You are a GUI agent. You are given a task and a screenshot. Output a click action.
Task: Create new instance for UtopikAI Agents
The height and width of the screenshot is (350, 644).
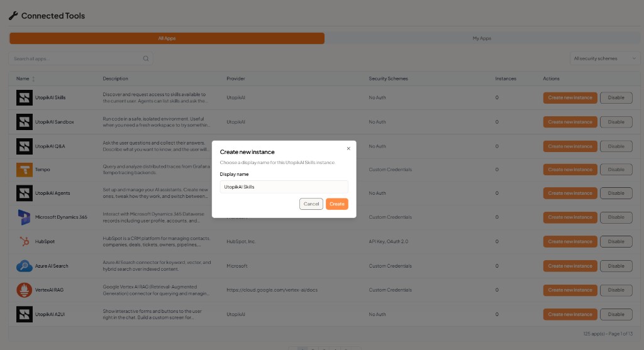(570, 193)
